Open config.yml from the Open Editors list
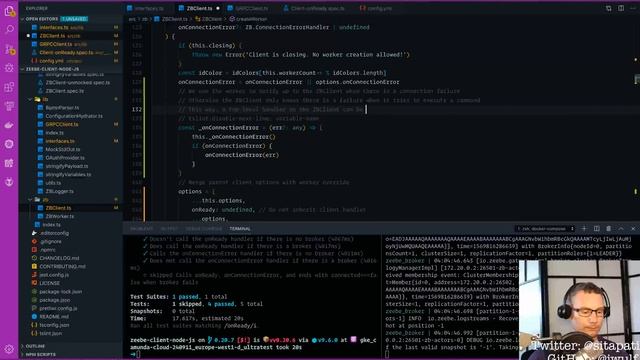Viewport: 640px width, 360px height. 51,61
